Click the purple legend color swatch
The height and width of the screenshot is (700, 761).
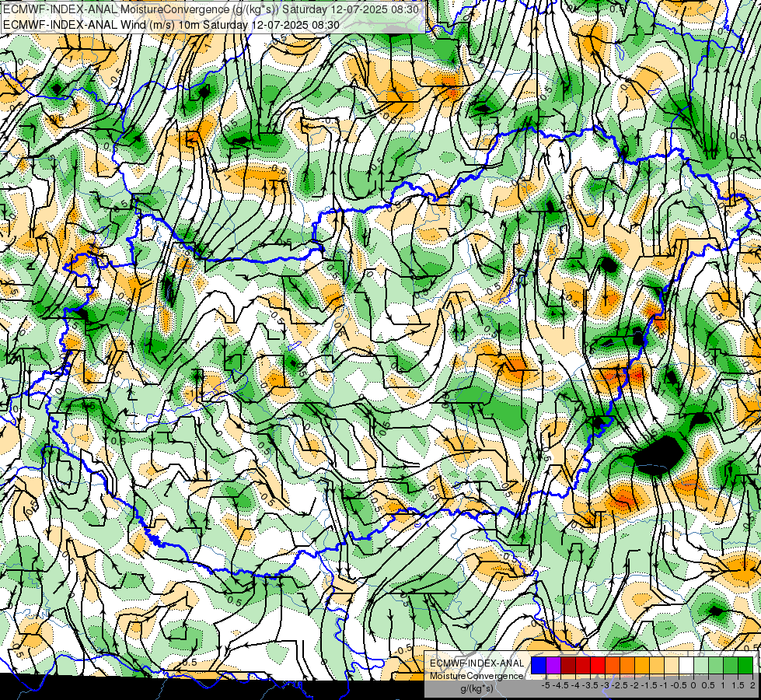553,665
